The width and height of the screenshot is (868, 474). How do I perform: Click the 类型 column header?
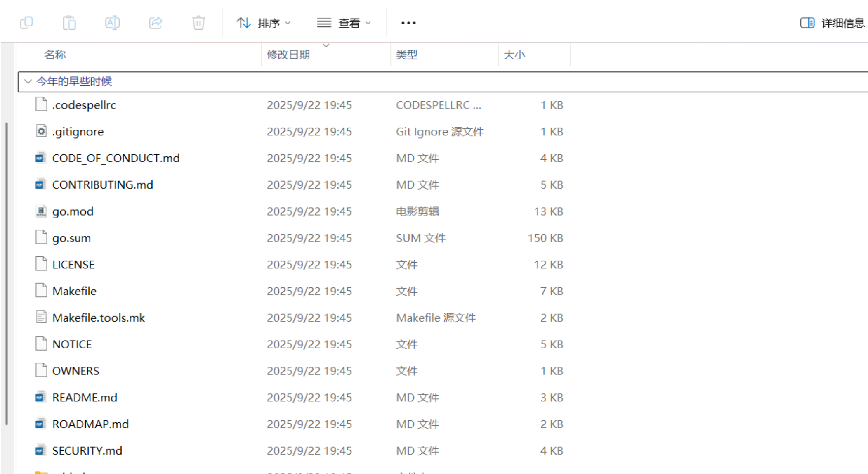point(406,55)
